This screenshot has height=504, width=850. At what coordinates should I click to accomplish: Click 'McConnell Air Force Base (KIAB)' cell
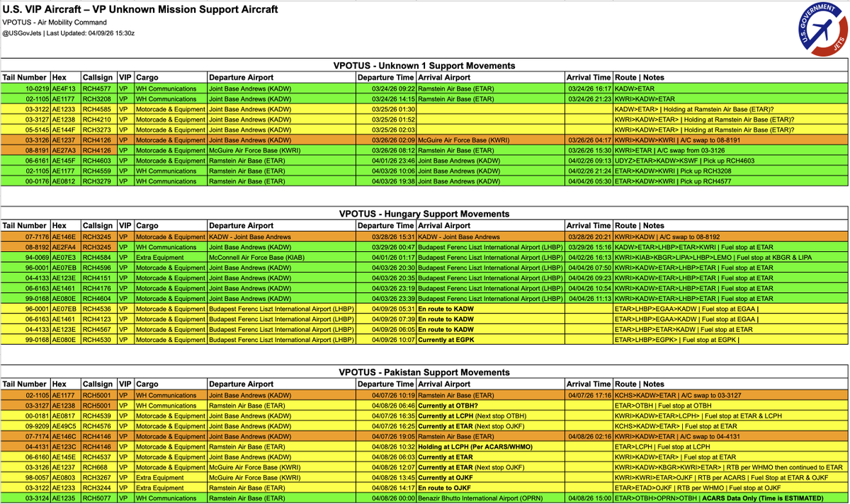point(280,258)
